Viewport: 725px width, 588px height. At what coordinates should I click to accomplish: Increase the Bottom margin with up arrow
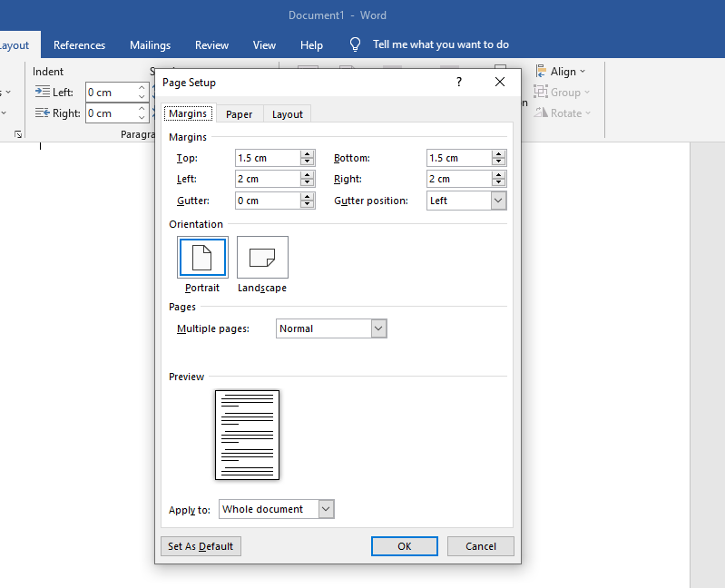tap(499, 154)
